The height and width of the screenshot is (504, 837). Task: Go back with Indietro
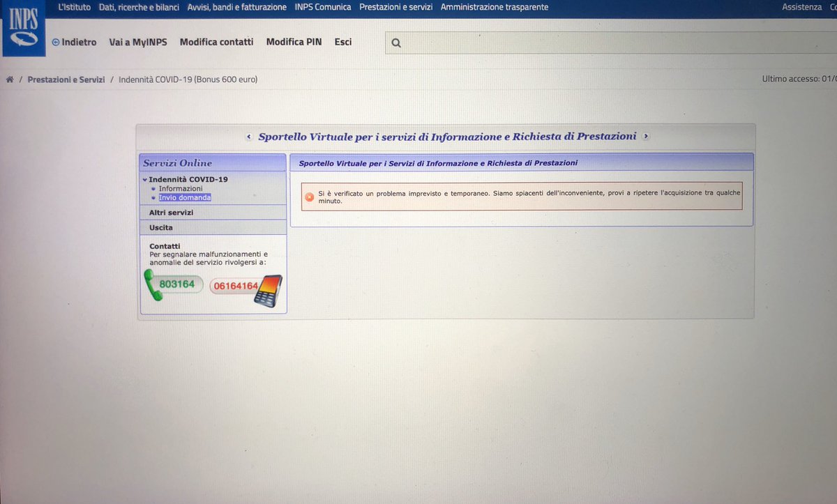tap(74, 43)
